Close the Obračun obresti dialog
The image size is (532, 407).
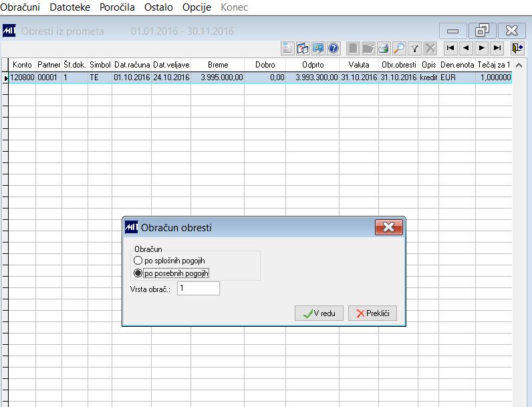click(389, 227)
